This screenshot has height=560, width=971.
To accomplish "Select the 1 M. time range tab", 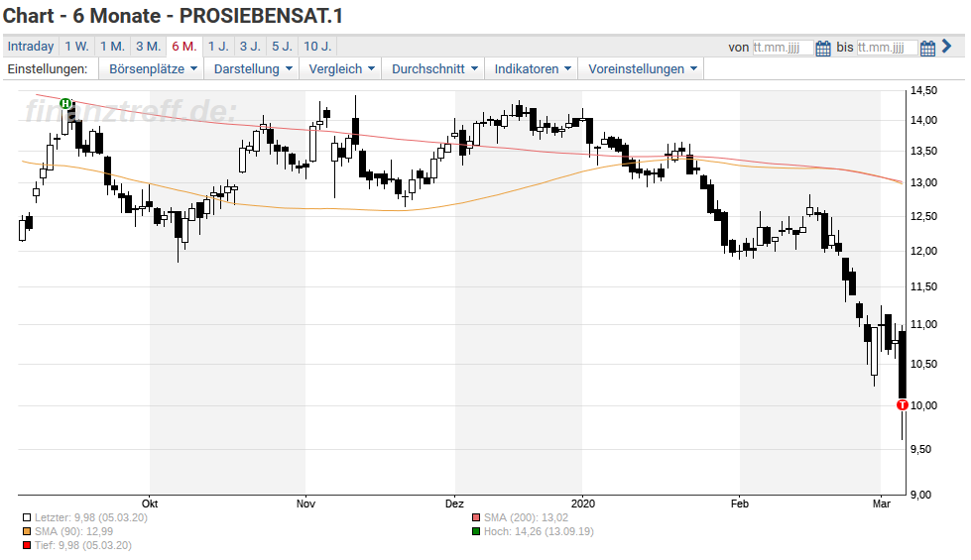I will pos(113,47).
